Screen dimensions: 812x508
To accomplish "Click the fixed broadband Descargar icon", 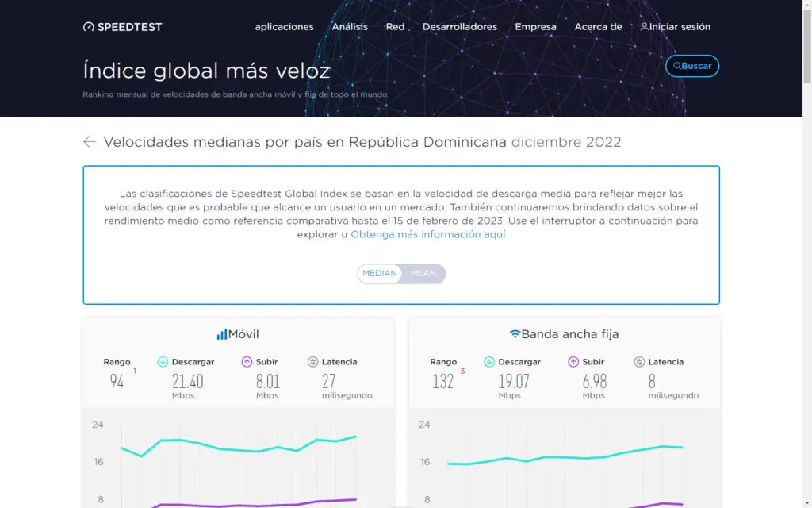I will (488, 362).
